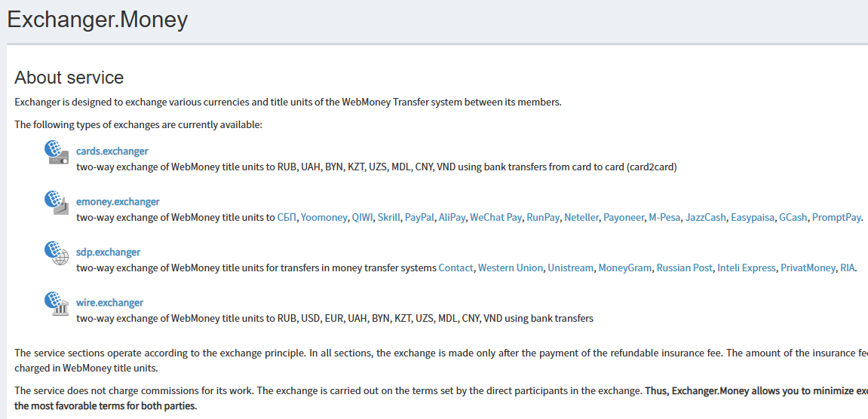Open the emoney.exchanger section link
Screen dimensions: 868x419
[118, 201]
